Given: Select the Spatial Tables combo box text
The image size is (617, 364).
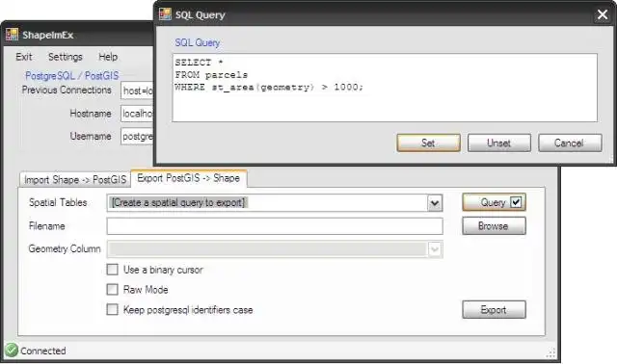Looking at the screenshot, I should pos(178,203).
